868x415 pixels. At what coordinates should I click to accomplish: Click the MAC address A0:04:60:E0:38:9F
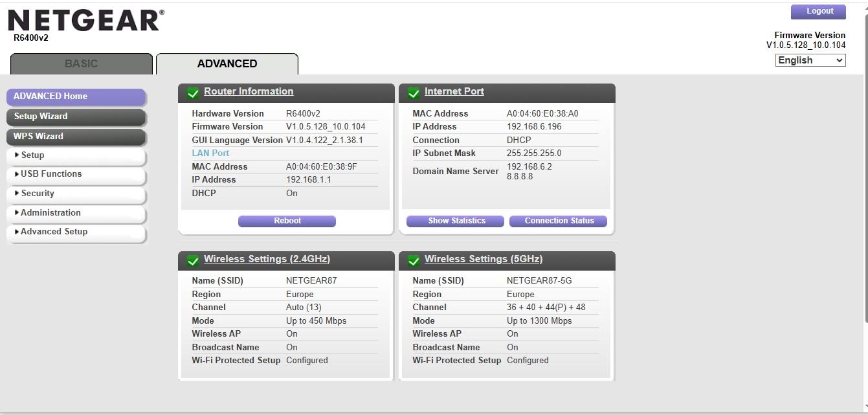322,167
